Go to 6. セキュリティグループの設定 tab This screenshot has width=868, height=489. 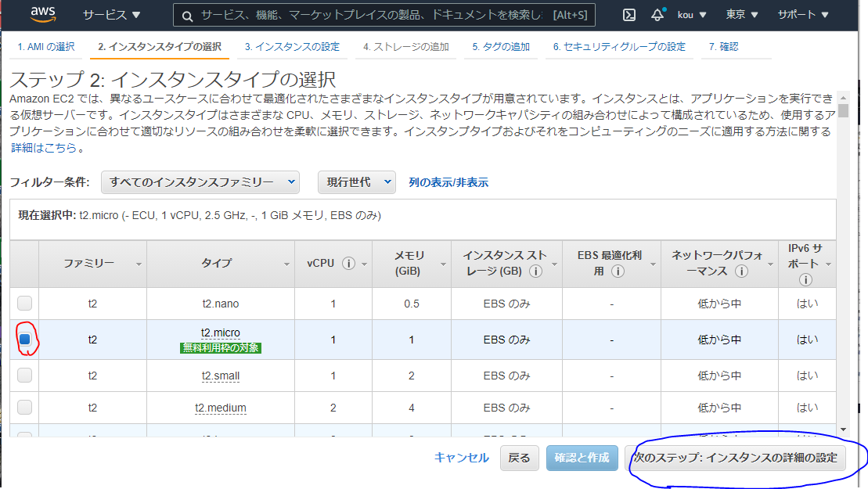pyautogui.click(x=619, y=47)
